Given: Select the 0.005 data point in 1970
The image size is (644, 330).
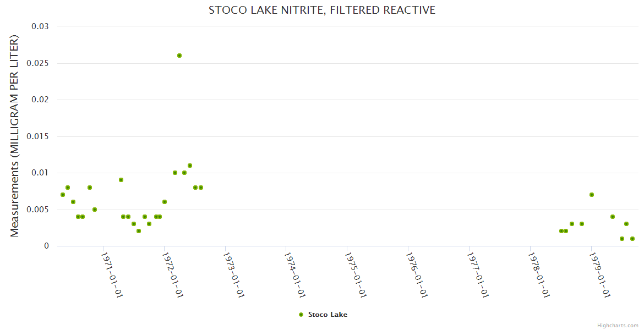Looking at the screenshot, I should 95,210.
